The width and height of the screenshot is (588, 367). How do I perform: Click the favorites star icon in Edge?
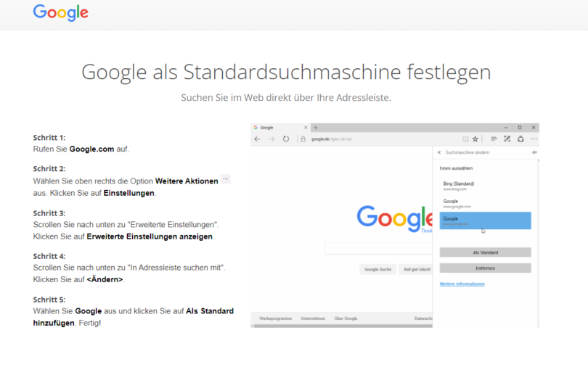(475, 139)
